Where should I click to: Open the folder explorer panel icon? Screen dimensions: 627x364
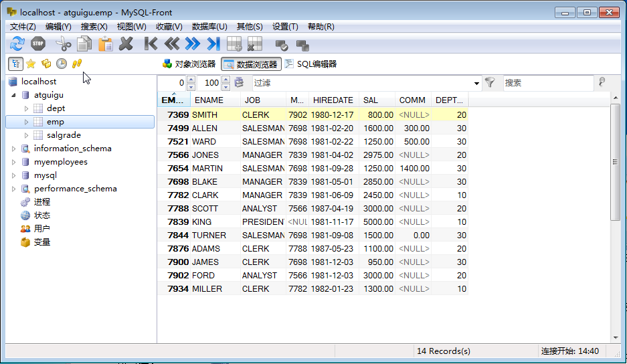pyautogui.click(x=46, y=64)
